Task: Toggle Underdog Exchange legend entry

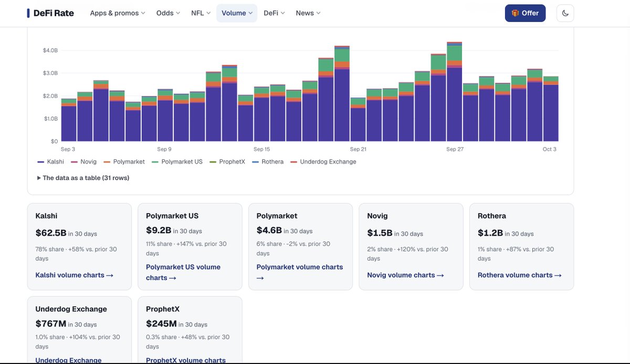Action: click(x=323, y=162)
